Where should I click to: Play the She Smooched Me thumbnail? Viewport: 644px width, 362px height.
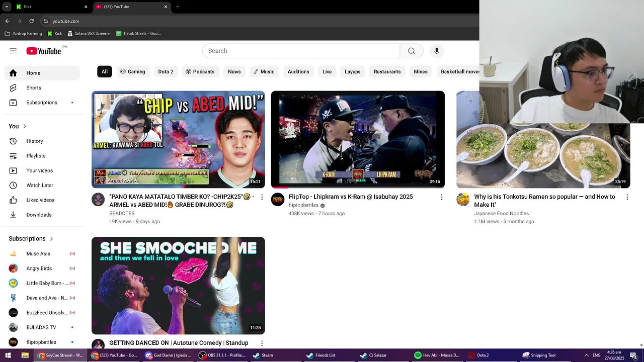(178, 286)
